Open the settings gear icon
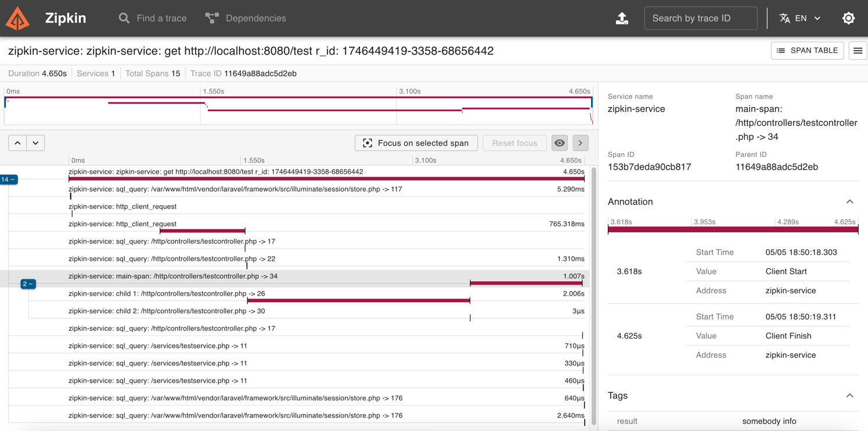868x431 pixels. [x=848, y=19]
